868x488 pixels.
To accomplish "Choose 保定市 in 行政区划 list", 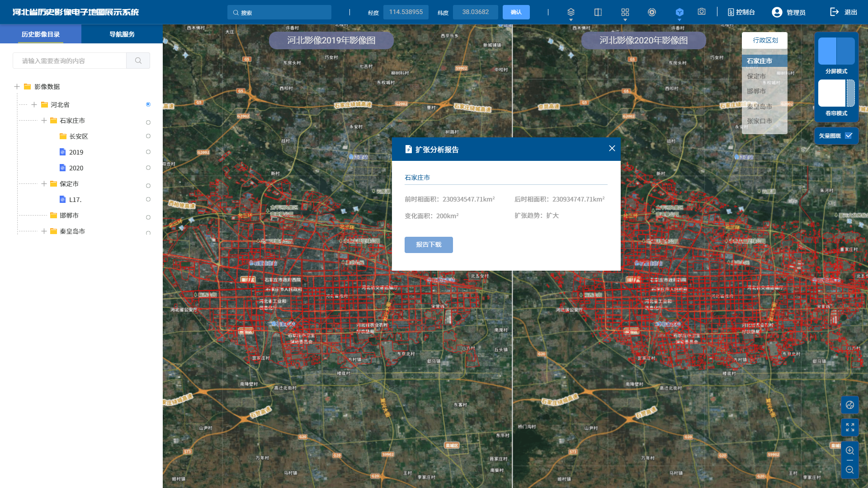I will [x=756, y=76].
